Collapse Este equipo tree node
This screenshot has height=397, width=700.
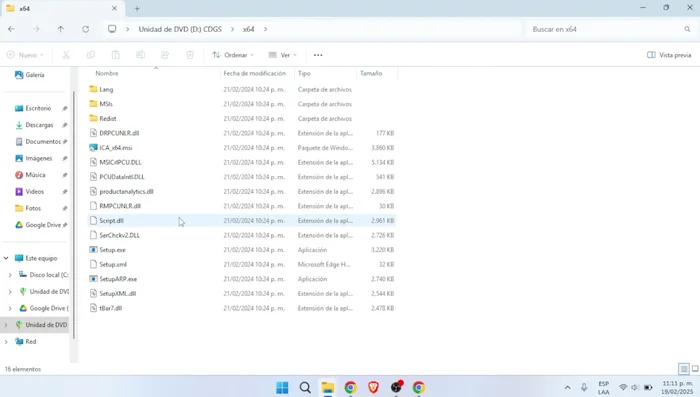(x=6, y=258)
